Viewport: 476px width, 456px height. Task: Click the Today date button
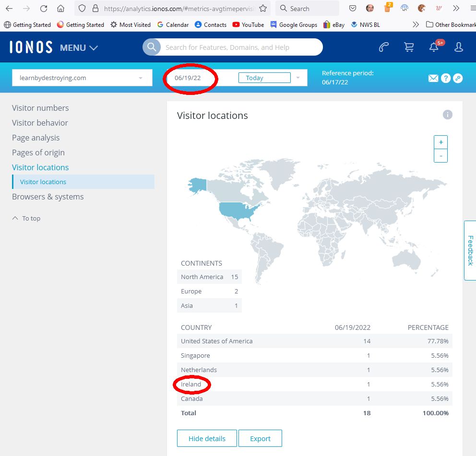point(264,78)
